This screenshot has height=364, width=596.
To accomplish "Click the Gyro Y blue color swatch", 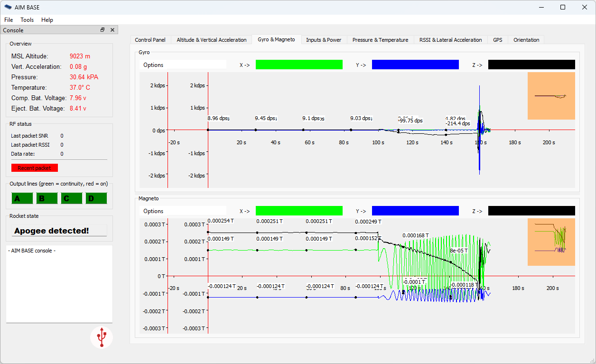I will tap(415, 65).
